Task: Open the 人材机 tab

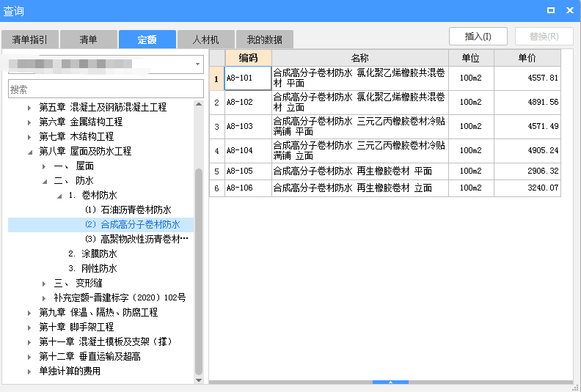Action: [205, 40]
